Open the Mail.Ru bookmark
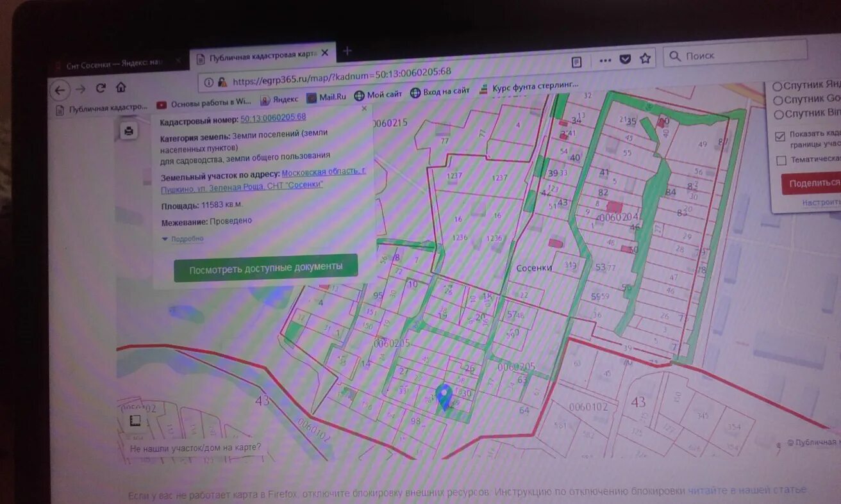 [326, 97]
